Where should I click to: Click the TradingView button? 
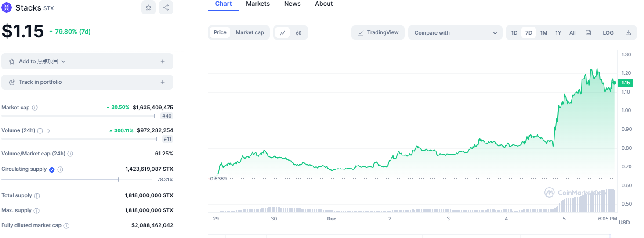tap(378, 32)
